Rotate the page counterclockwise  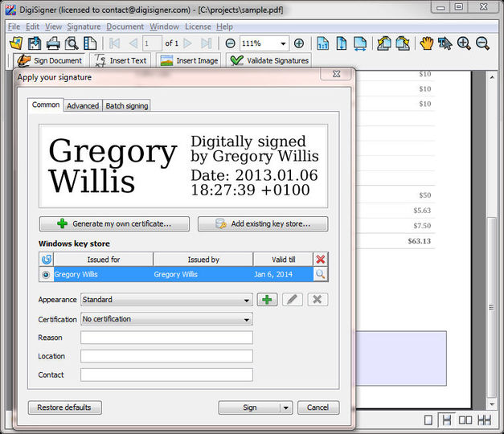pyautogui.click(x=384, y=43)
